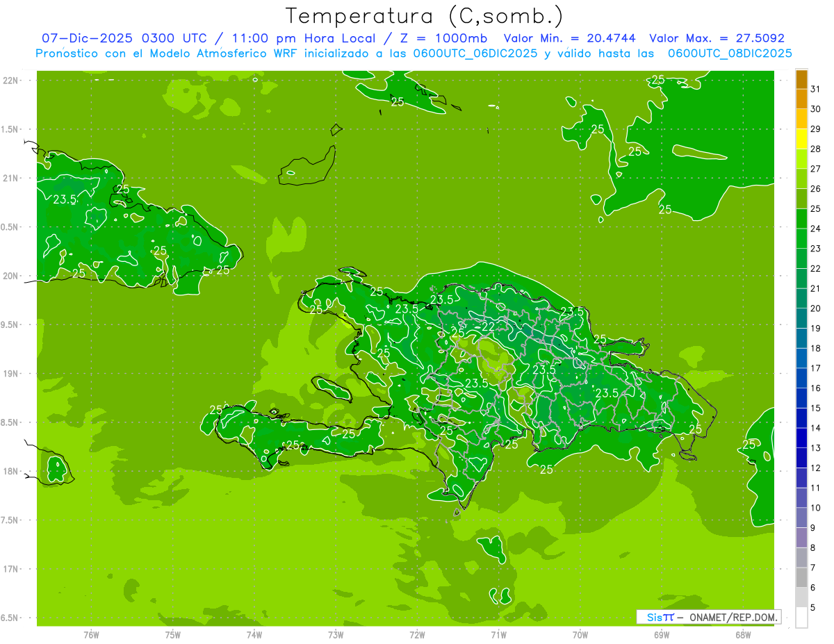The image size is (834, 644).
Task: Click the '22' contour label on the map
Action: [x=488, y=327]
